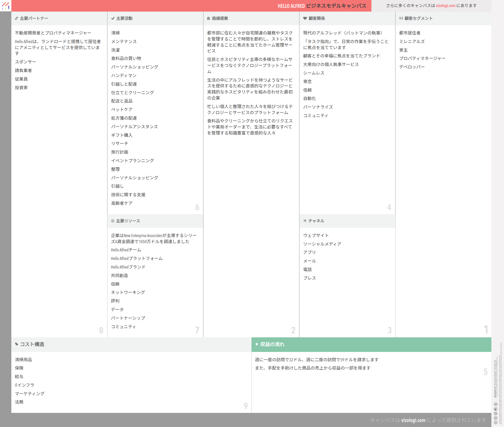Click the heart icon beside 顧客関係

point(305,18)
